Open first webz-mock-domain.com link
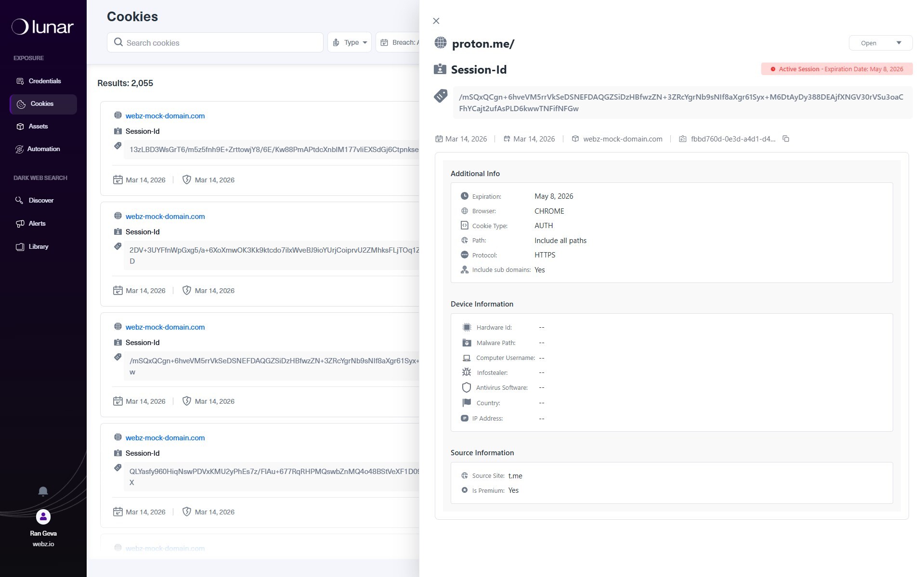This screenshot has width=924, height=577. 165,115
